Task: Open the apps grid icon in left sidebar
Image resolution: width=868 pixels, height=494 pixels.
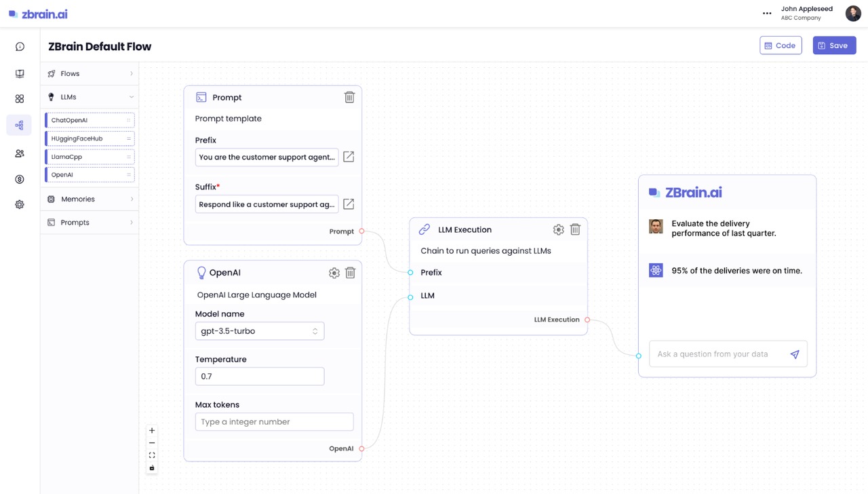Action: [x=20, y=99]
